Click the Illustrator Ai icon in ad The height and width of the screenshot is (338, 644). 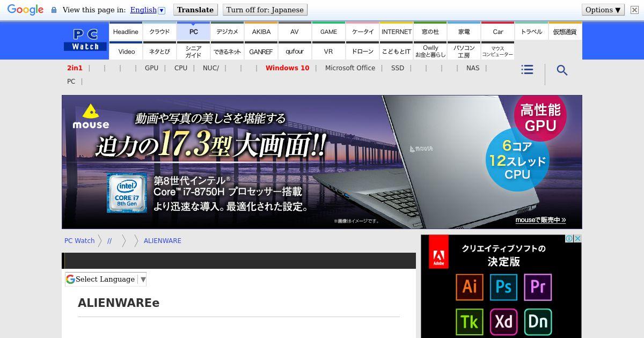(x=470, y=286)
